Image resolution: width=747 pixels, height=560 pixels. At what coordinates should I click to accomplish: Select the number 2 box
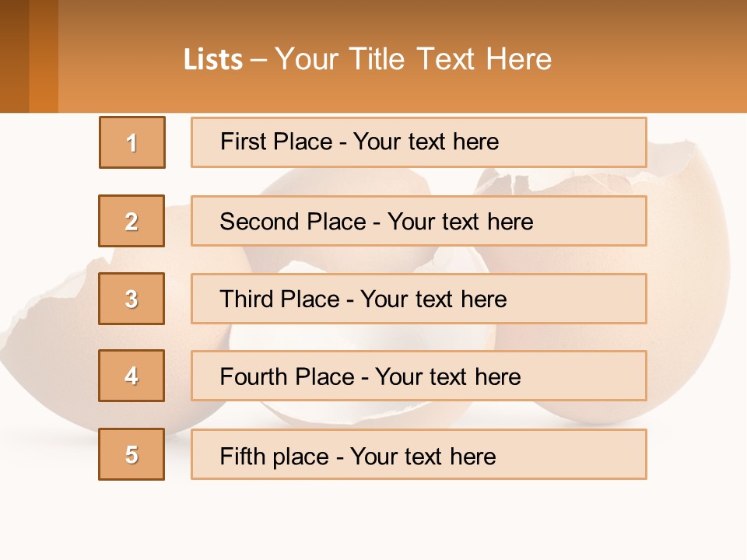132,221
